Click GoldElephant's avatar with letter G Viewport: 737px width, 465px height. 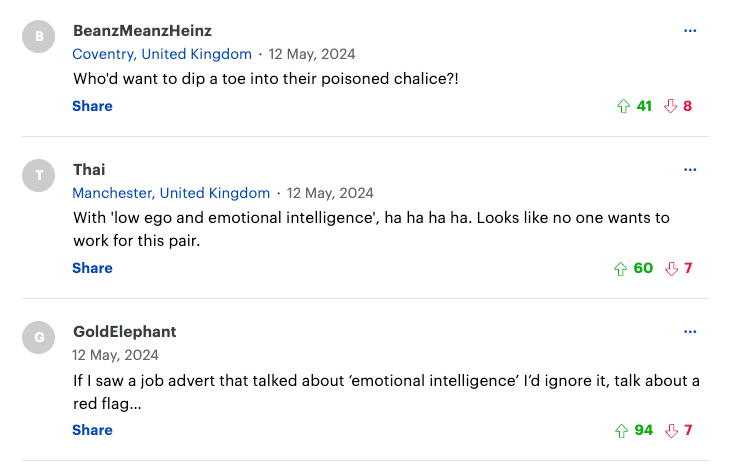[39, 337]
